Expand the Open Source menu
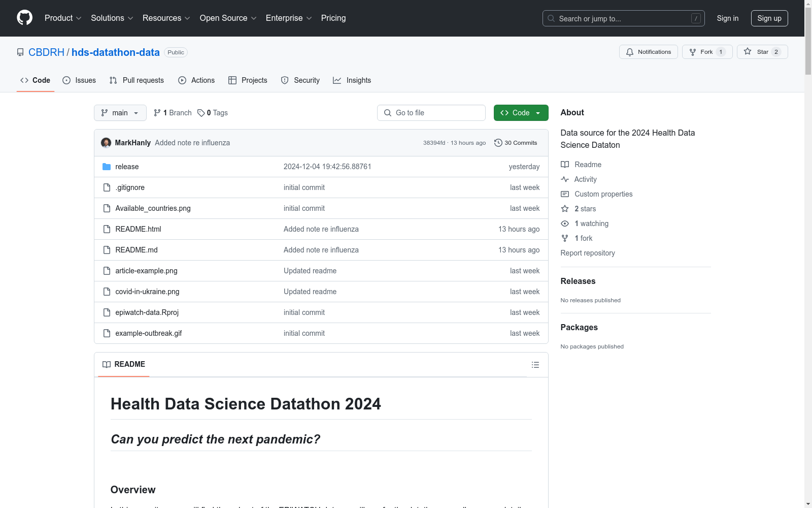This screenshot has height=508, width=812. pyautogui.click(x=228, y=18)
